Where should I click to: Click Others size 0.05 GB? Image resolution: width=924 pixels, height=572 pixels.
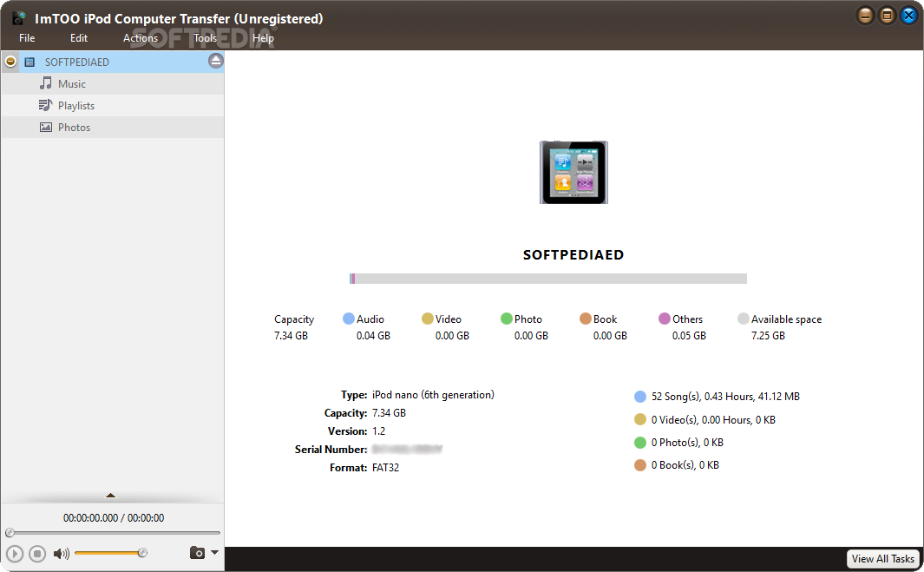point(689,336)
